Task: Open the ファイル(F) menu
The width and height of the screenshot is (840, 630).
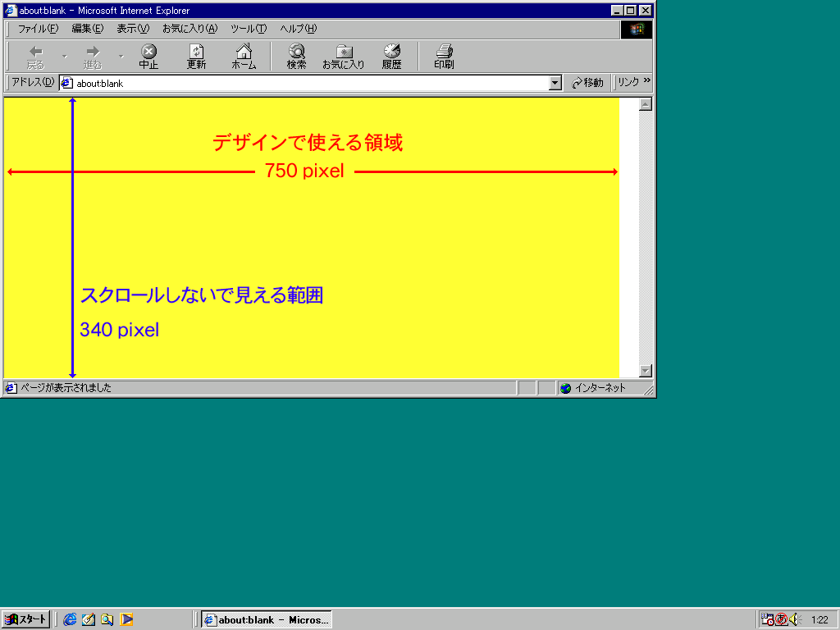Action: coord(38,29)
